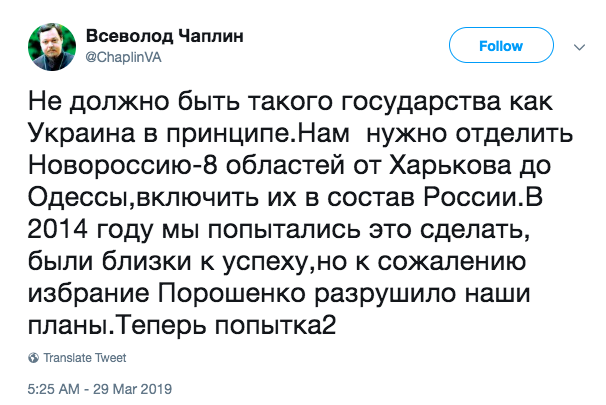Click the globe icon beside Translate Tweet

click(34, 357)
